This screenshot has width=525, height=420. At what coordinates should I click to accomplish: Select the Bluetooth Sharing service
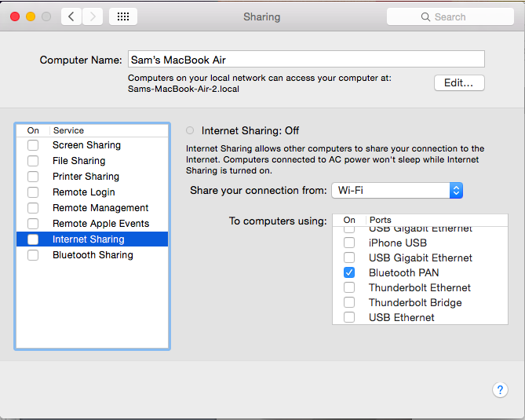[93, 255]
